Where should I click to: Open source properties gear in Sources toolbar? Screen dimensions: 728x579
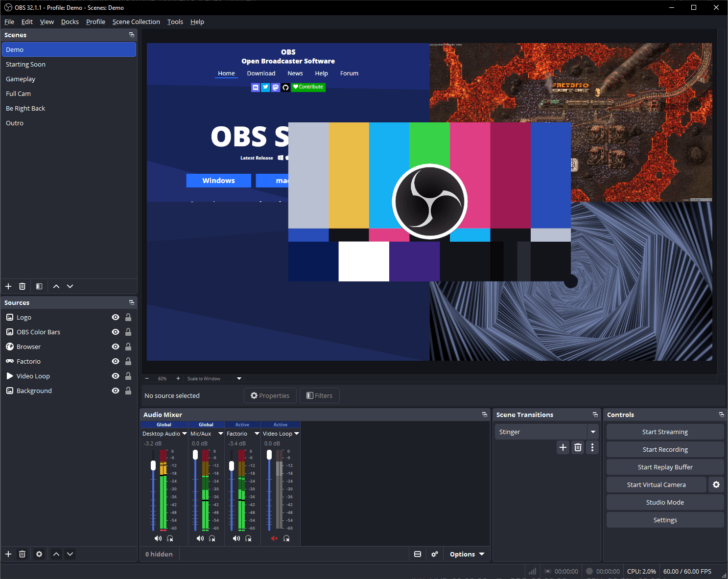click(x=39, y=554)
